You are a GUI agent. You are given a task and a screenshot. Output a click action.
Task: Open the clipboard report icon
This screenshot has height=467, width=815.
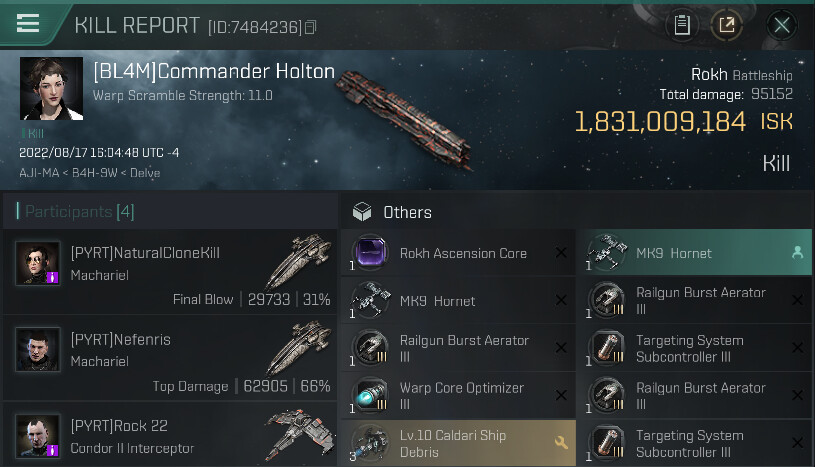tap(682, 24)
